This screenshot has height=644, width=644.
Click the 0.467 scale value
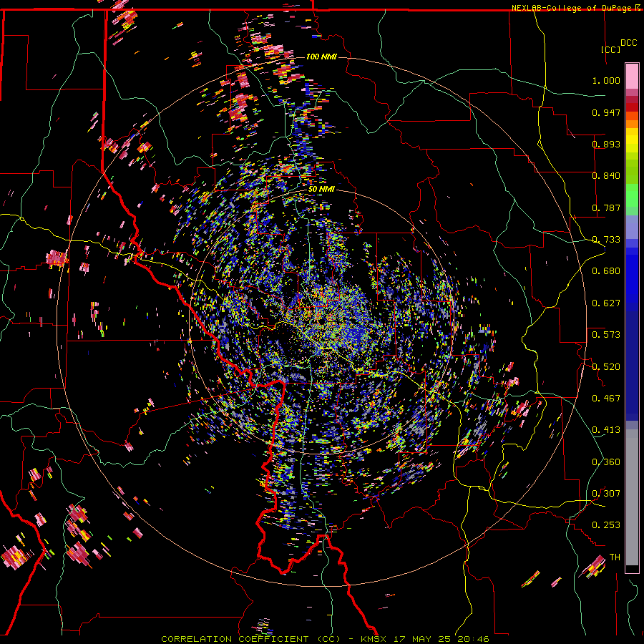click(606, 399)
